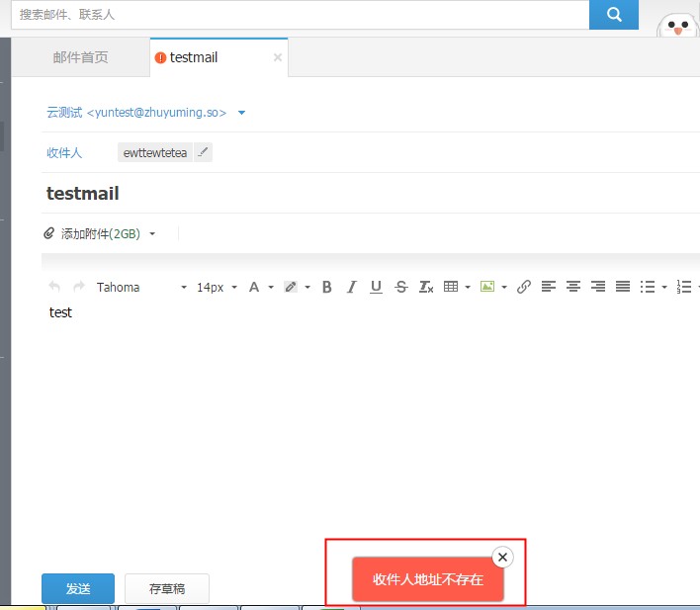Expand the sender address dropdown arrow
The image size is (700, 610).
[x=242, y=113]
